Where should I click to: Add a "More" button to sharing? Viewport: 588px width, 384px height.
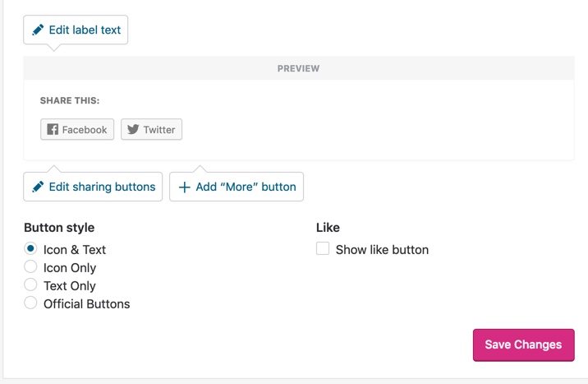(x=237, y=187)
